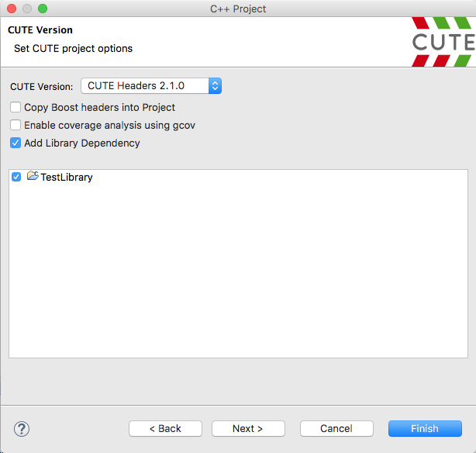Click the TestLibrary project folder icon
This screenshot has width=476, height=453.
tap(33, 176)
